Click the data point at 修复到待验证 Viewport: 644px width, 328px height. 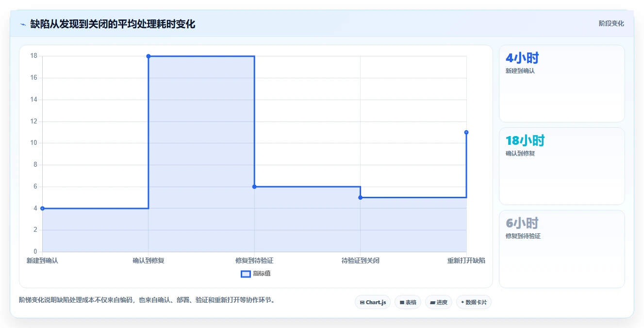tap(254, 187)
